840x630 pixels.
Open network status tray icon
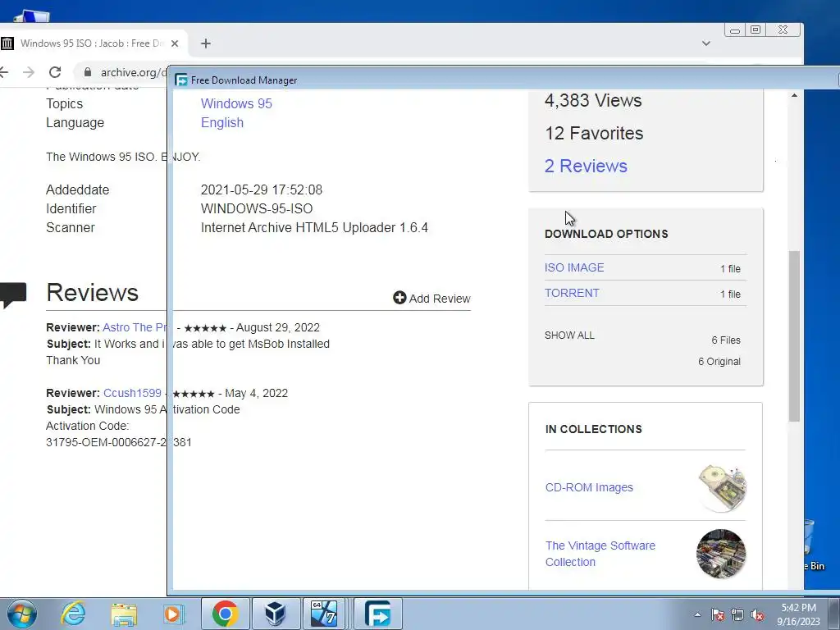click(737, 614)
